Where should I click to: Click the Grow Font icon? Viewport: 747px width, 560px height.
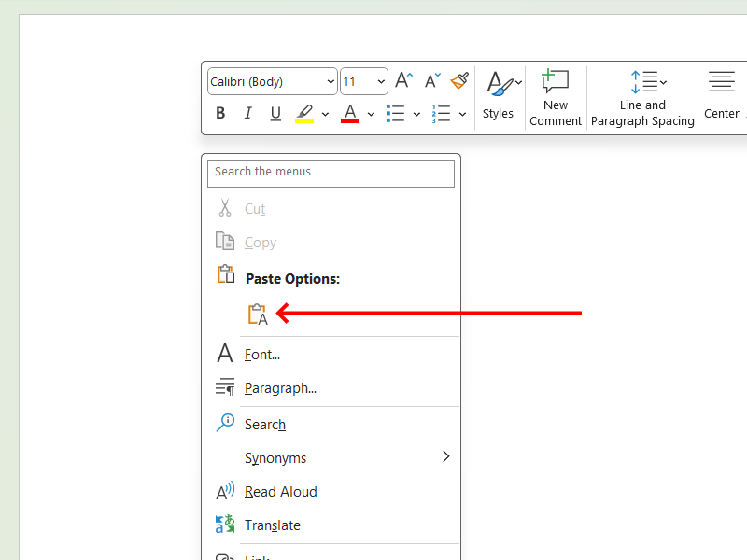click(x=402, y=80)
